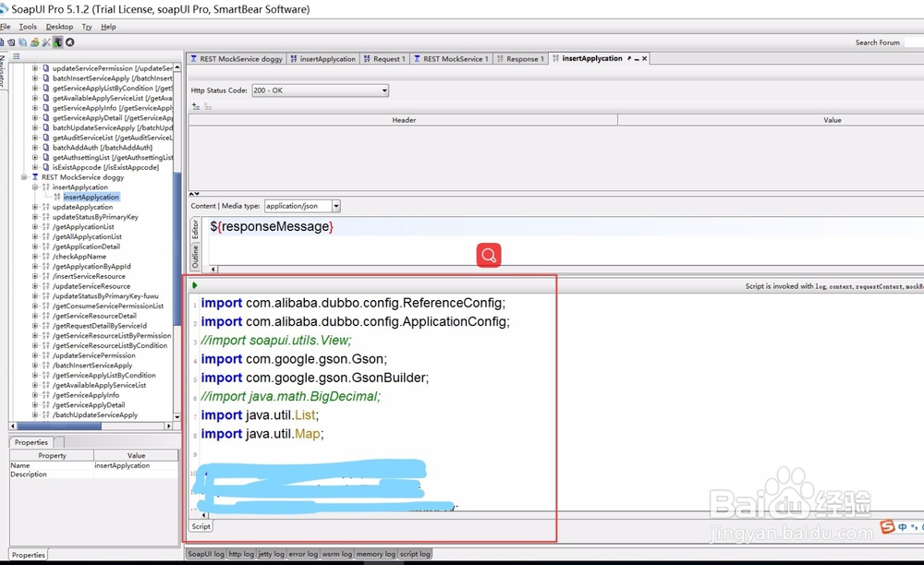Open the http log tab
The width and height of the screenshot is (924, 565).
[x=241, y=554]
